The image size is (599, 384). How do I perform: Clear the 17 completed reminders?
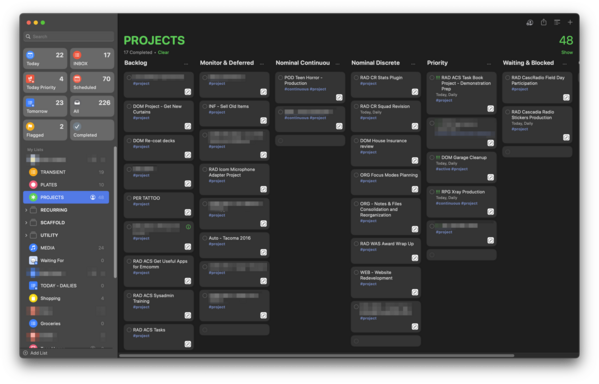163,52
